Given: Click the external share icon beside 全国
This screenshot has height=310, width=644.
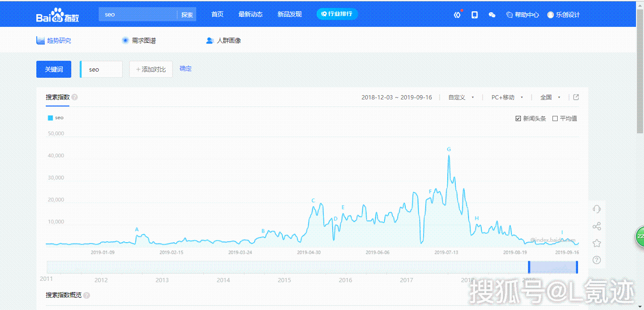Looking at the screenshot, I should pos(576,97).
